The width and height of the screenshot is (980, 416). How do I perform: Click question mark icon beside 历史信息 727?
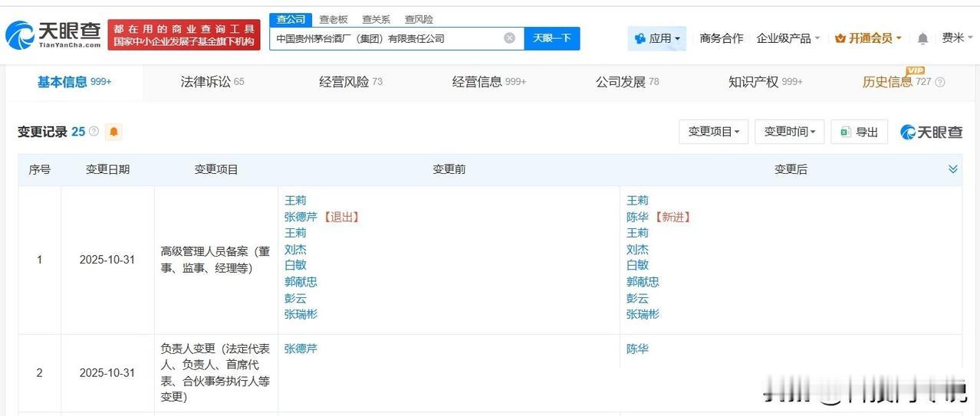[x=940, y=82]
